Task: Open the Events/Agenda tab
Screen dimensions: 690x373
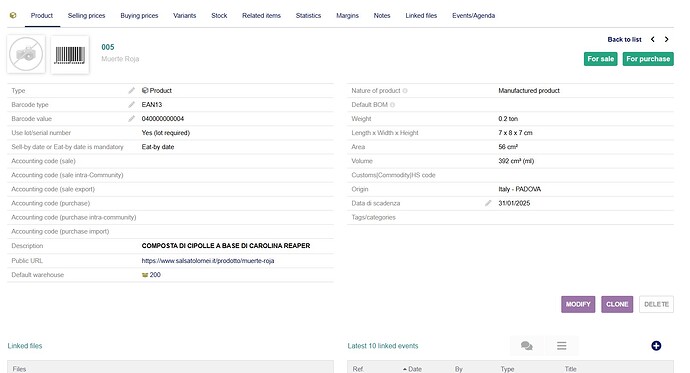Action: 473,15
